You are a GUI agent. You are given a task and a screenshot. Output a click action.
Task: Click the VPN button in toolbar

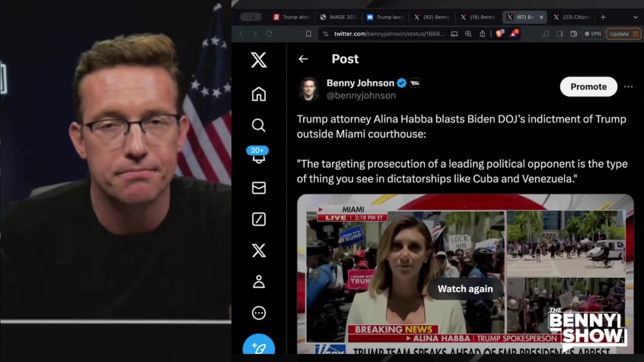593,34
